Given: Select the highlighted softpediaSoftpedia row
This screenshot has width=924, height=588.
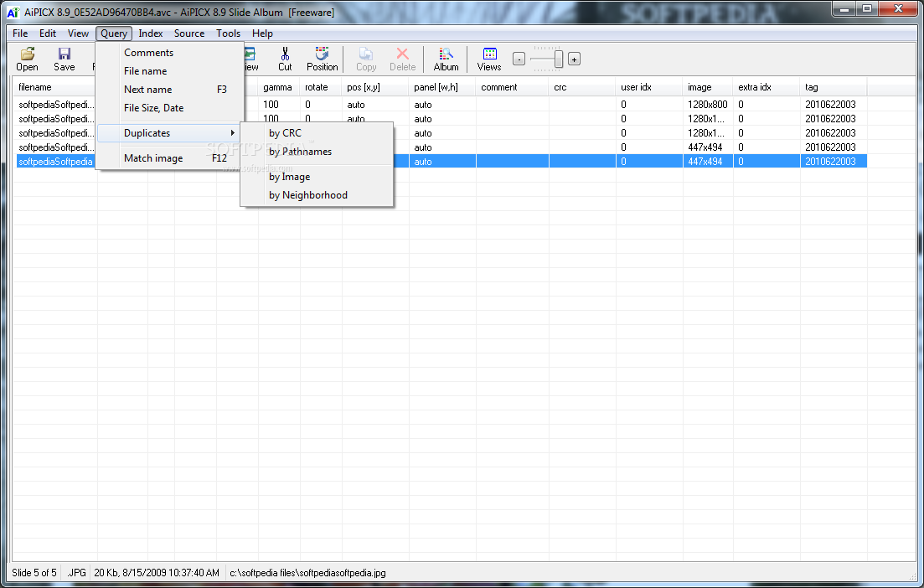Looking at the screenshot, I should (56, 162).
